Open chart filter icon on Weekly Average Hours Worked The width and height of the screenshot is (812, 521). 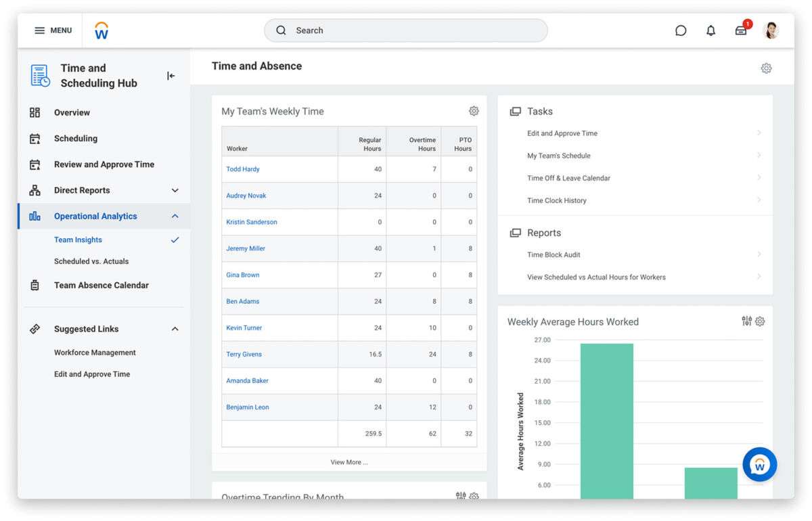tap(748, 321)
